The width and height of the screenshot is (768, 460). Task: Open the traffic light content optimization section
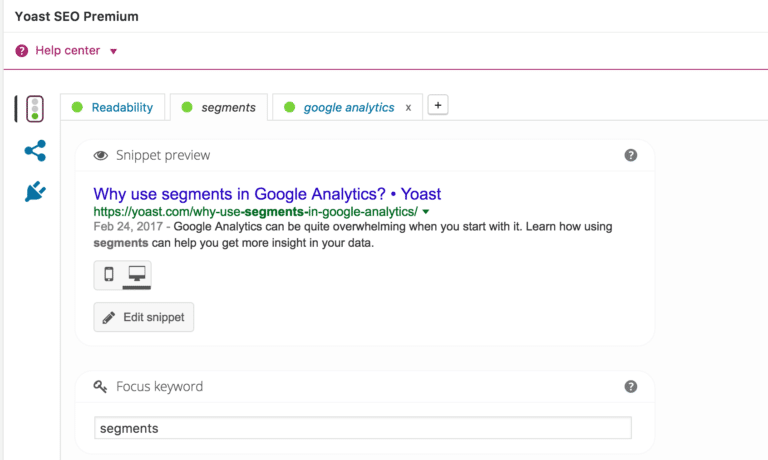35,109
